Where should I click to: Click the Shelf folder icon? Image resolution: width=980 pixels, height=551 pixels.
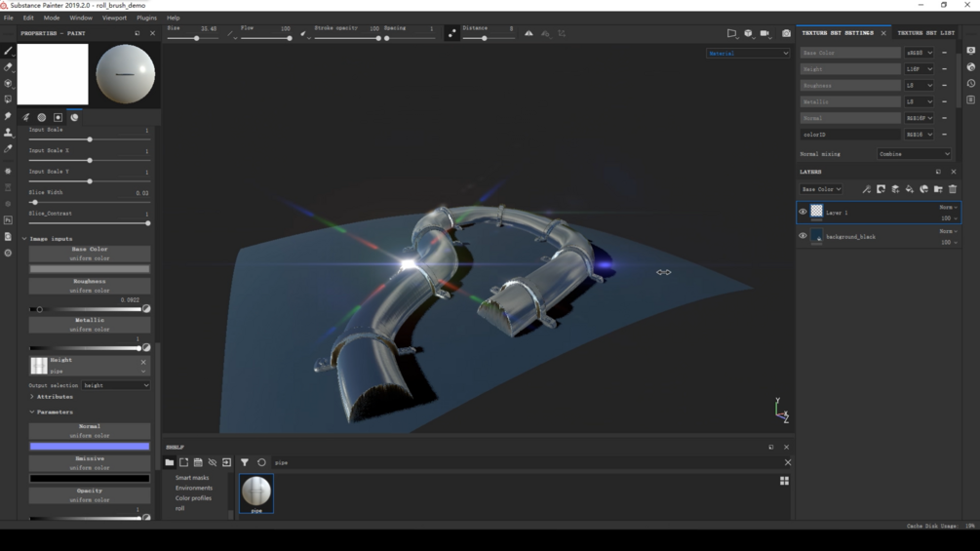click(x=170, y=462)
